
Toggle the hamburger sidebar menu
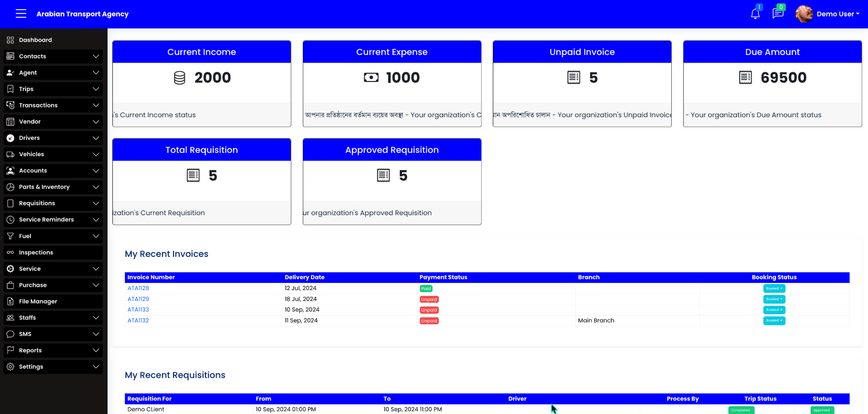(21, 14)
